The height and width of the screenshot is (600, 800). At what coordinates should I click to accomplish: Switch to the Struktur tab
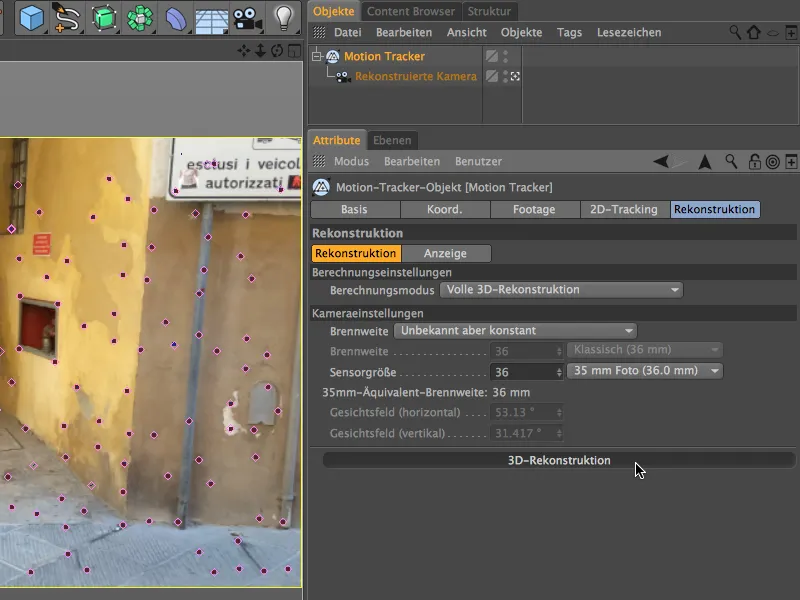click(489, 11)
